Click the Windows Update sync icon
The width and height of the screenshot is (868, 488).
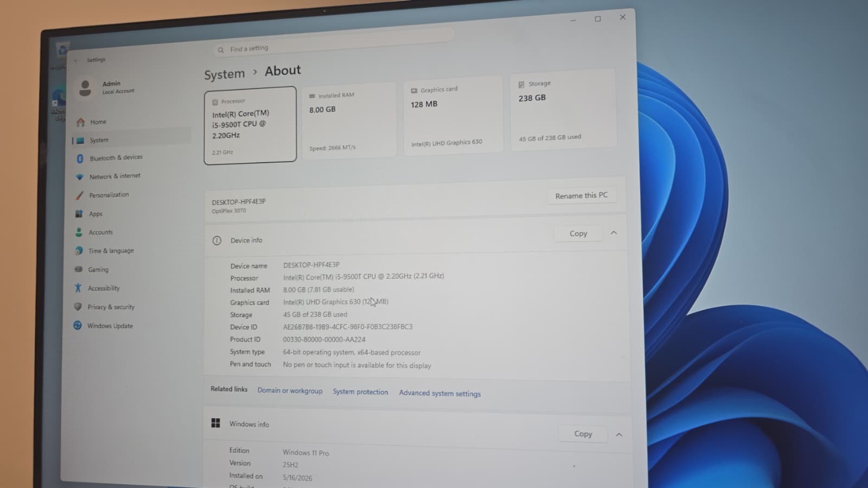[78, 325]
